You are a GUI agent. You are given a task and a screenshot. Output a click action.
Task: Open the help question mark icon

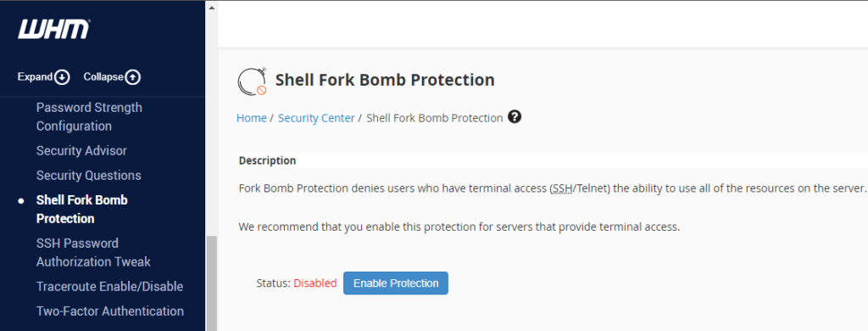tap(515, 117)
